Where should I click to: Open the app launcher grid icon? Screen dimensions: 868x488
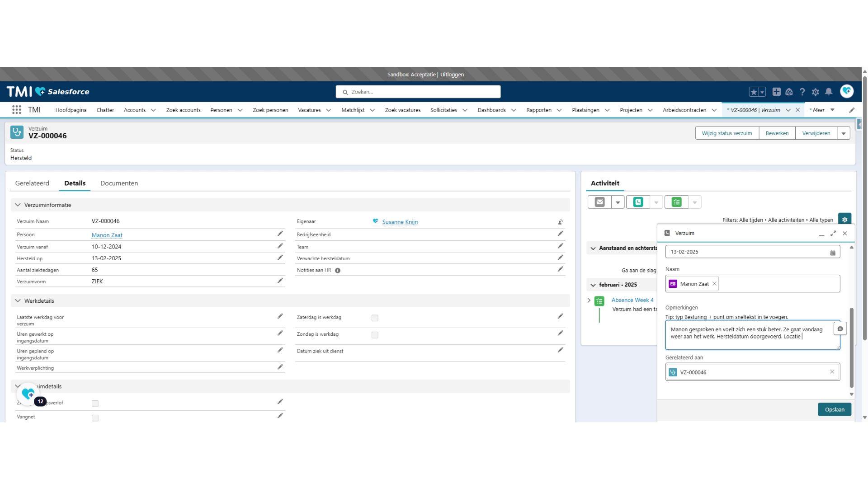[x=17, y=110]
